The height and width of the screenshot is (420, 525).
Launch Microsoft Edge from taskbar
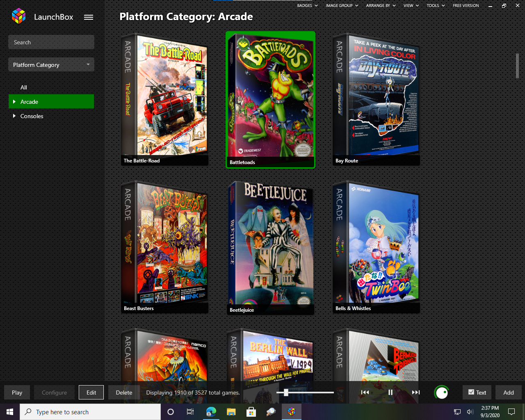(211, 412)
